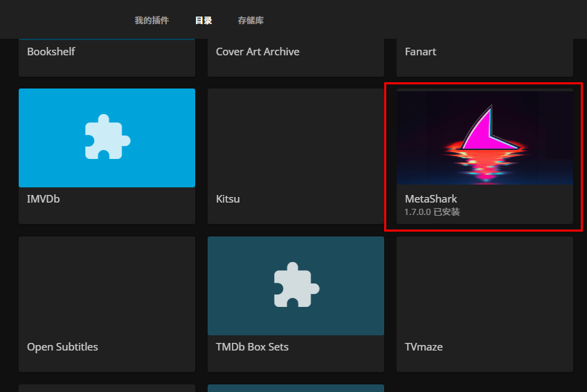The width and height of the screenshot is (587, 392).
Task: Click the IMVDb plugin name label
Action: tap(44, 199)
